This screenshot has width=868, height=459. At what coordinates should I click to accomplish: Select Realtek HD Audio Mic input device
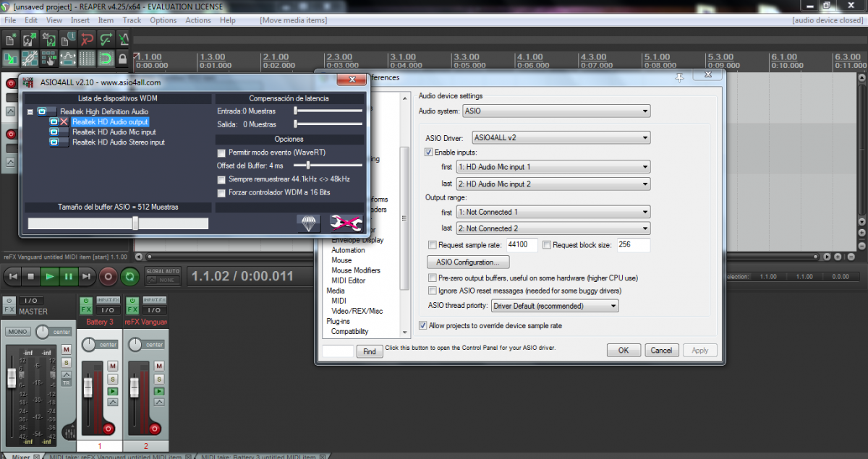click(114, 132)
